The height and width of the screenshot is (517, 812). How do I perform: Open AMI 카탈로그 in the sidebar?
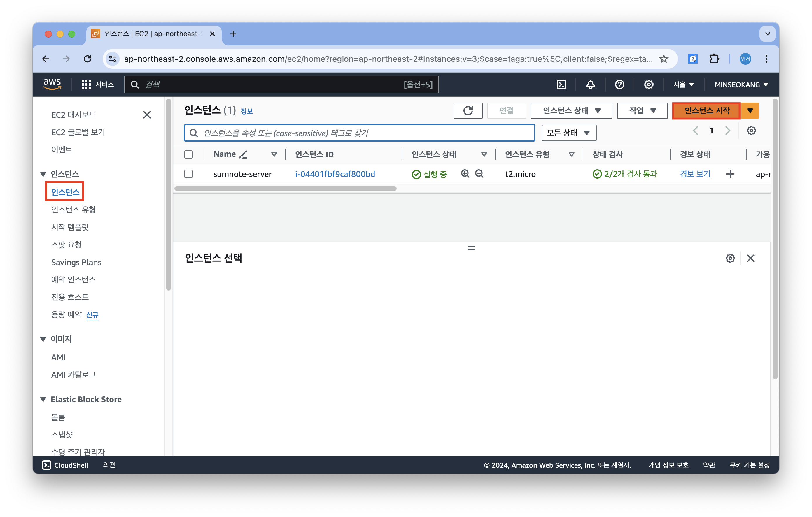click(x=73, y=374)
